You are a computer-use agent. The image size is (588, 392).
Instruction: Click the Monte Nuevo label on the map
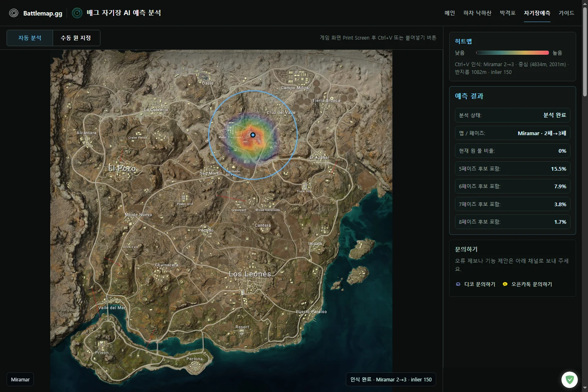point(138,214)
